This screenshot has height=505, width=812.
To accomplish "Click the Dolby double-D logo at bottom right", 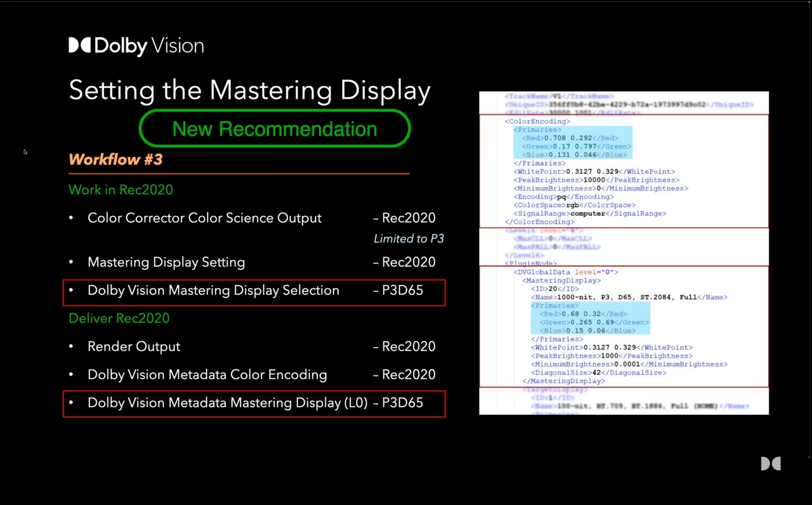I will point(771,464).
